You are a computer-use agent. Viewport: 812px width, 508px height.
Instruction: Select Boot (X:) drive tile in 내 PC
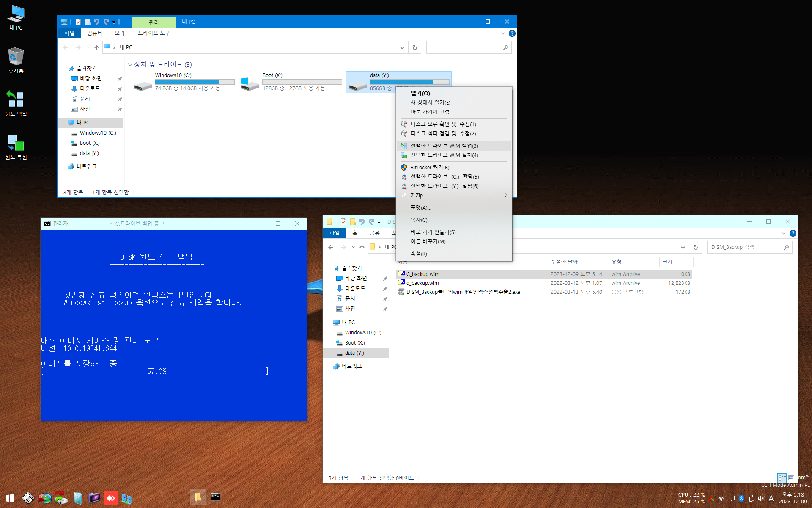[x=291, y=82]
